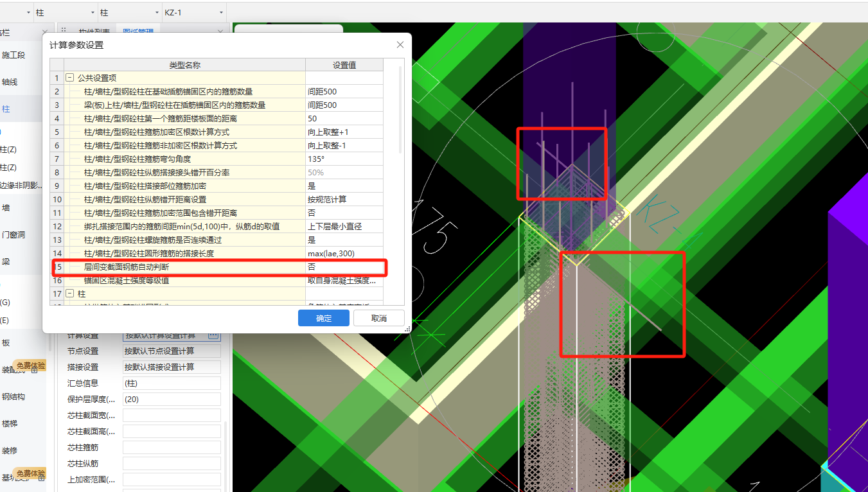This screenshot has width=868, height=492.
Task: Edit the 间距500 value in row 2
Action: click(344, 92)
